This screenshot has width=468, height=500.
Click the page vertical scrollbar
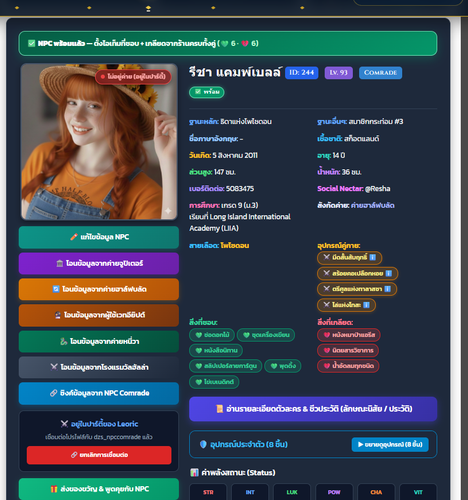[465, 257]
